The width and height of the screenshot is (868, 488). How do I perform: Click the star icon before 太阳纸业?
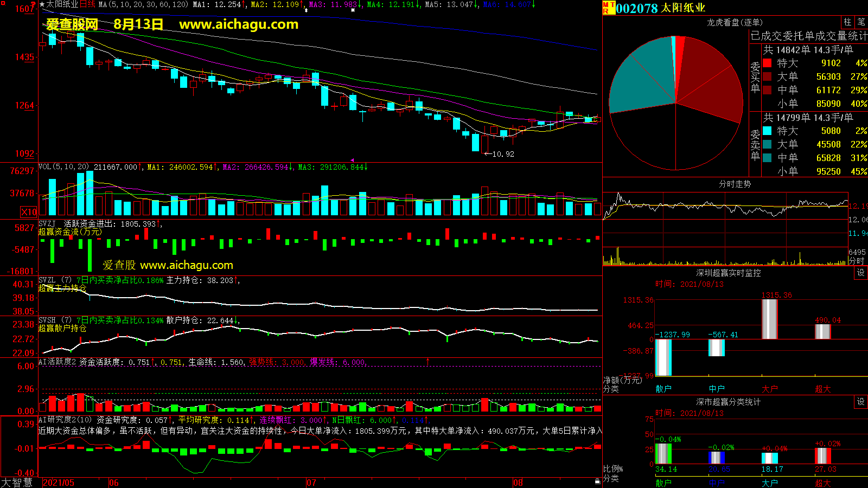click(42, 4)
